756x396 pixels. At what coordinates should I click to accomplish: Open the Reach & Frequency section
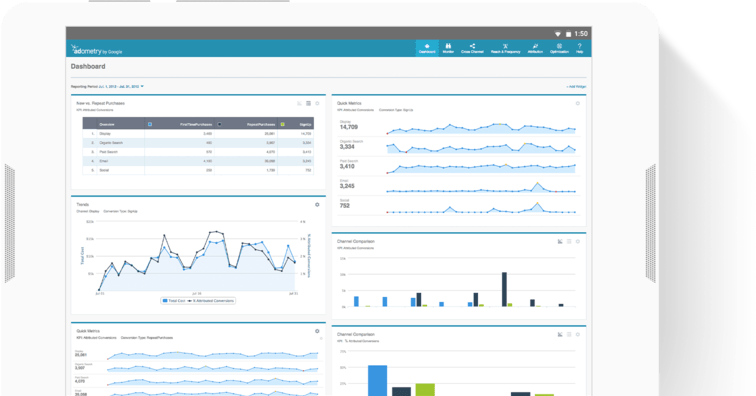pyautogui.click(x=505, y=48)
